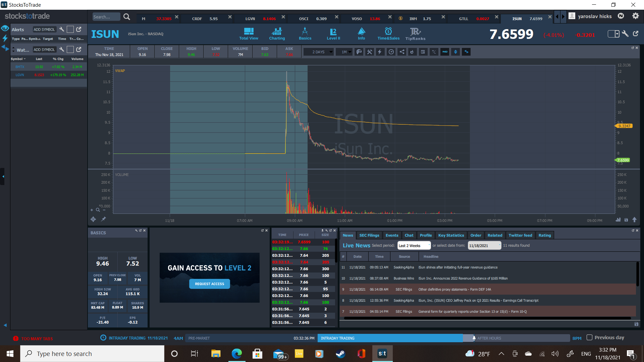The image size is (644, 362).
Task: Click ADD SYMBOL in the Alerts panel
Action: tap(44, 29)
